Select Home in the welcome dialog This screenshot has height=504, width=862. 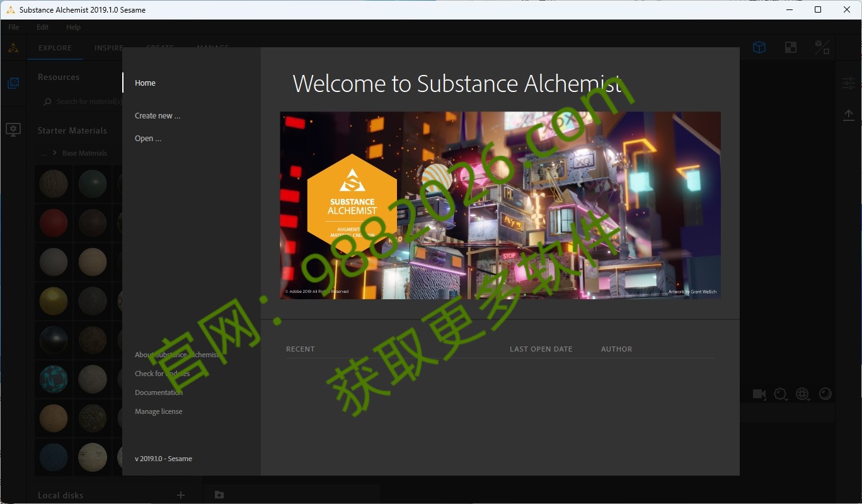point(145,83)
